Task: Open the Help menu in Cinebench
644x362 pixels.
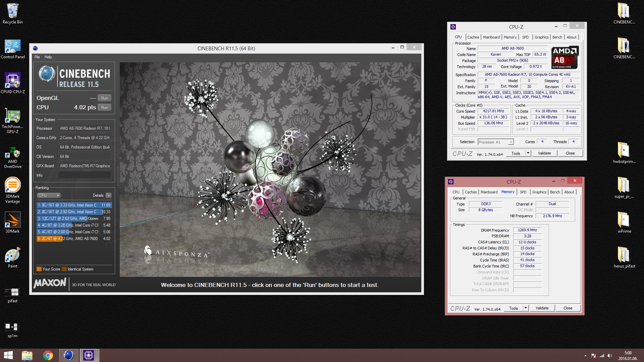Action: [48, 57]
